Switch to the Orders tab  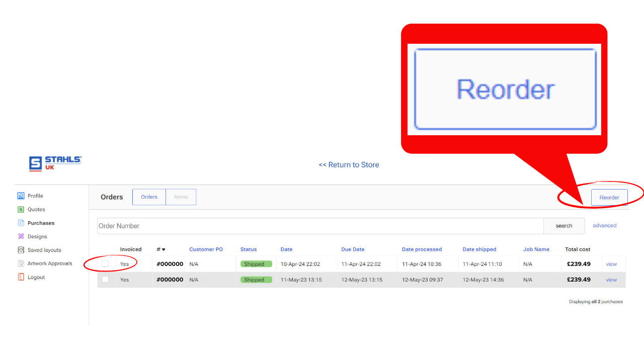[149, 197]
